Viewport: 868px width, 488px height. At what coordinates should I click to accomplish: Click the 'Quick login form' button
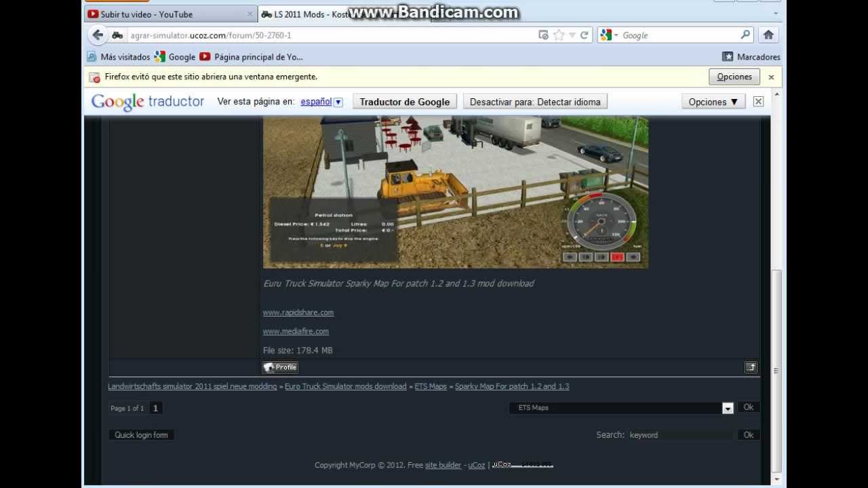point(141,435)
